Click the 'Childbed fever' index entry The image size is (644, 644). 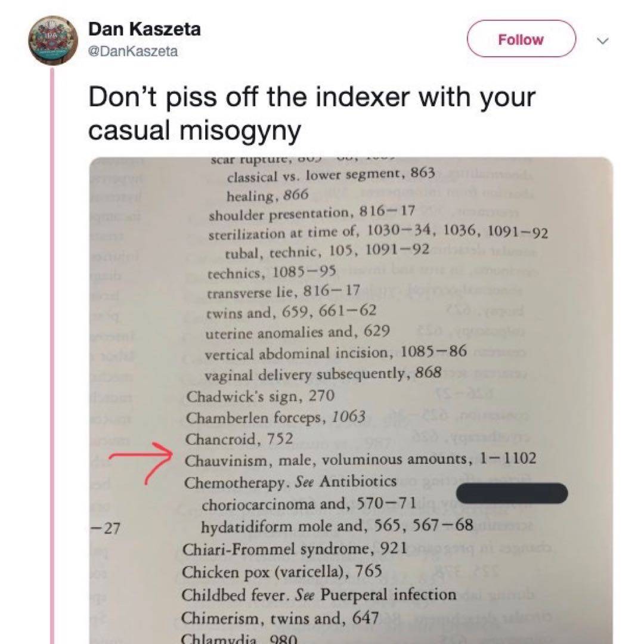click(x=318, y=595)
